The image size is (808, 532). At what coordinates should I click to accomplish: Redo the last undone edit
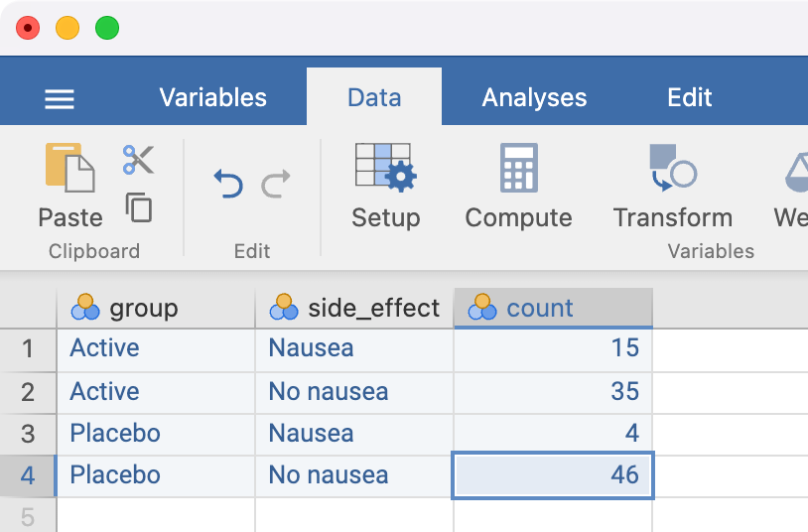[x=276, y=184]
